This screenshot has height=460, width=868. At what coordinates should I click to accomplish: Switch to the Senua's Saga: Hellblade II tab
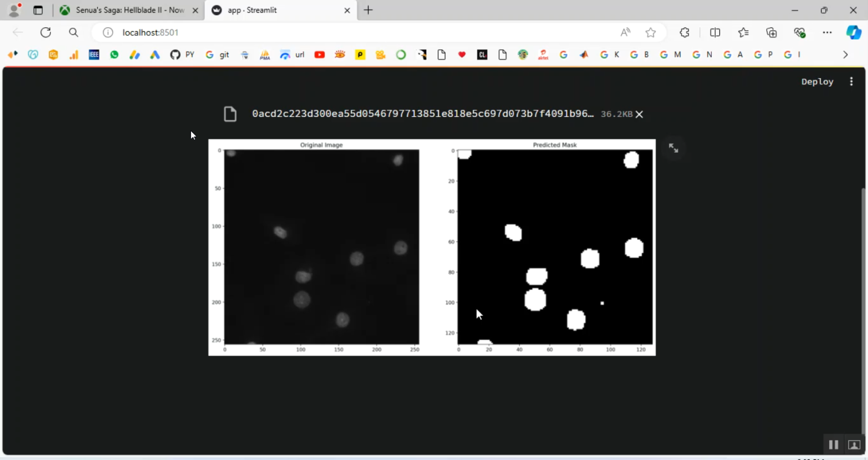tap(129, 10)
